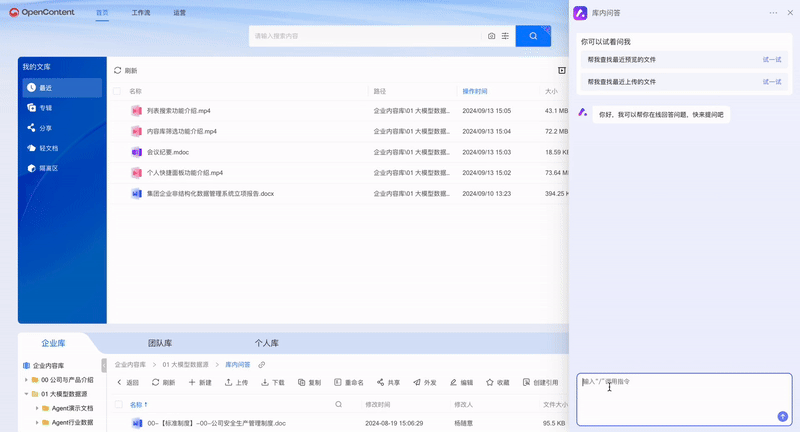Click 01 大模型数据源 breadcrumb link
800x432 pixels.
(x=185, y=365)
